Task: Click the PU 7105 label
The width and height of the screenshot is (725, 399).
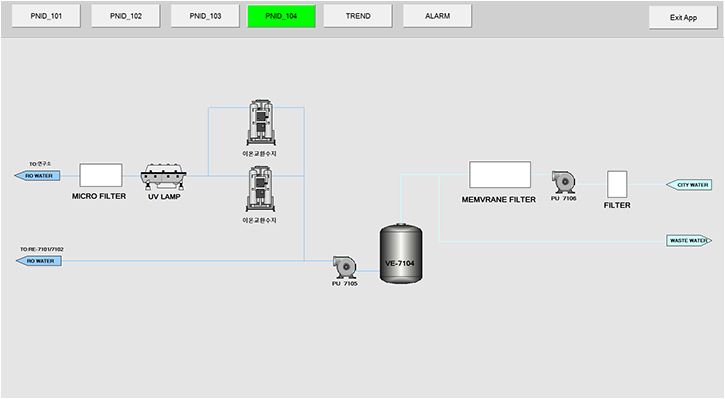Action: (x=344, y=284)
